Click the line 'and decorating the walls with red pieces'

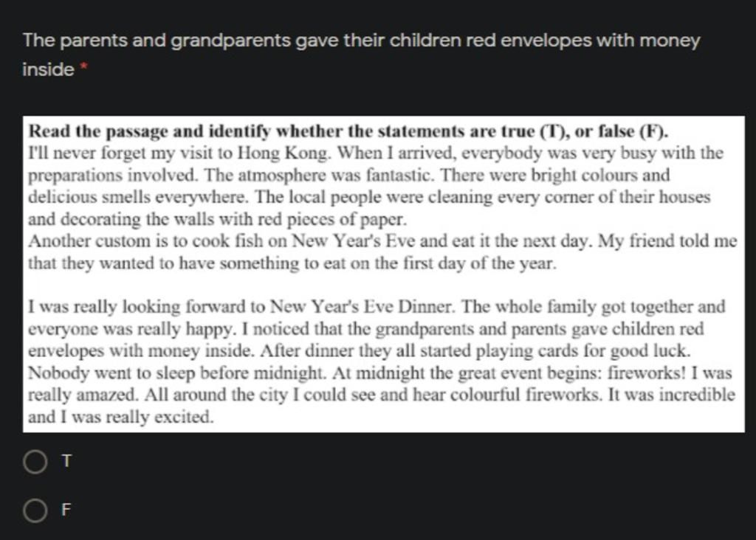coord(218,219)
